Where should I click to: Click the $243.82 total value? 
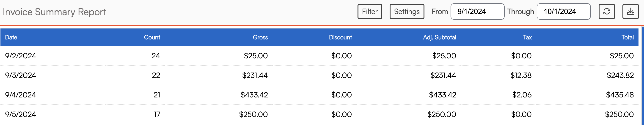pos(620,75)
